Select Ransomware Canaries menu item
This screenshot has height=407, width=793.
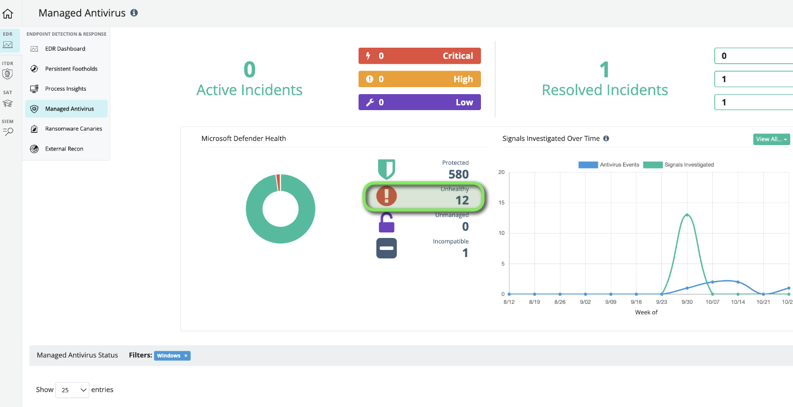pyautogui.click(x=73, y=129)
